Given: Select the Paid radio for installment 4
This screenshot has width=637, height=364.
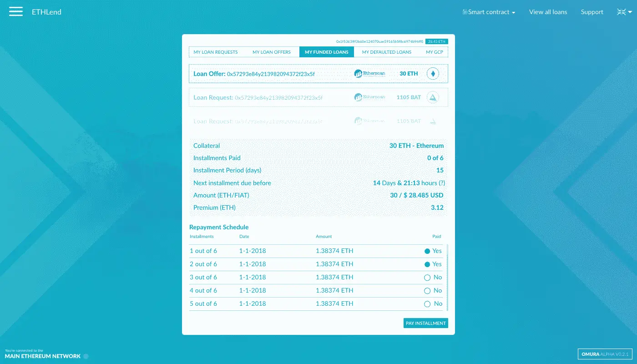Looking at the screenshot, I should (427, 290).
